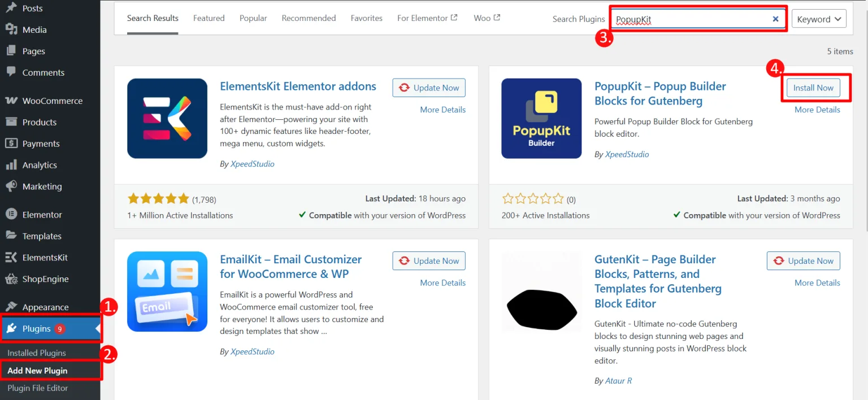Click the Analytics bar chart icon
The image size is (868, 400).
point(11,165)
